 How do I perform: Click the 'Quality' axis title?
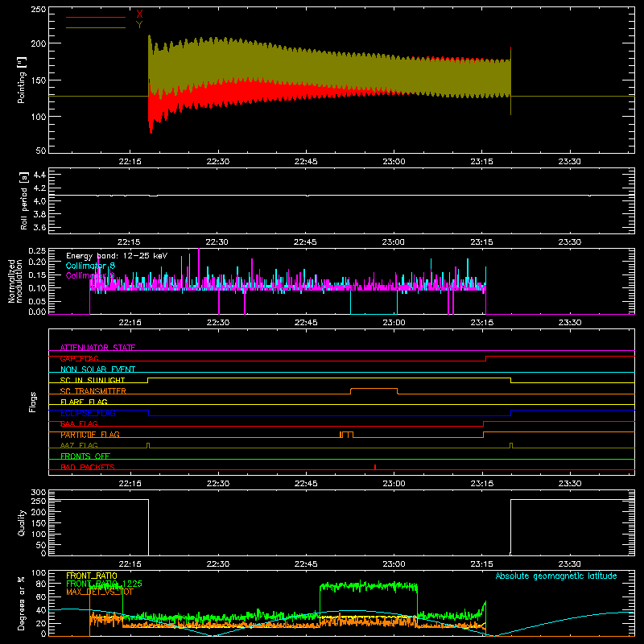22,522
